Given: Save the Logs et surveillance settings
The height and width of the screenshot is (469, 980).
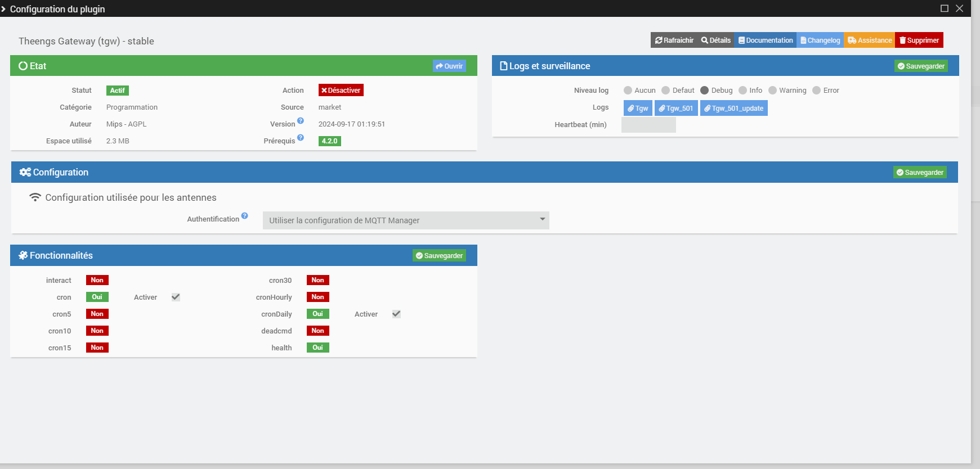Looking at the screenshot, I should pos(921,66).
